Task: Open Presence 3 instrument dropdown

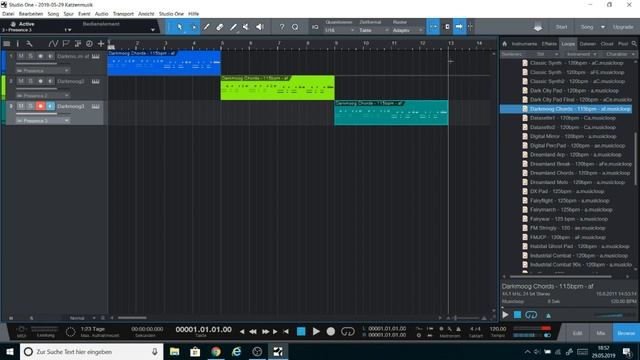Action: tap(42, 121)
